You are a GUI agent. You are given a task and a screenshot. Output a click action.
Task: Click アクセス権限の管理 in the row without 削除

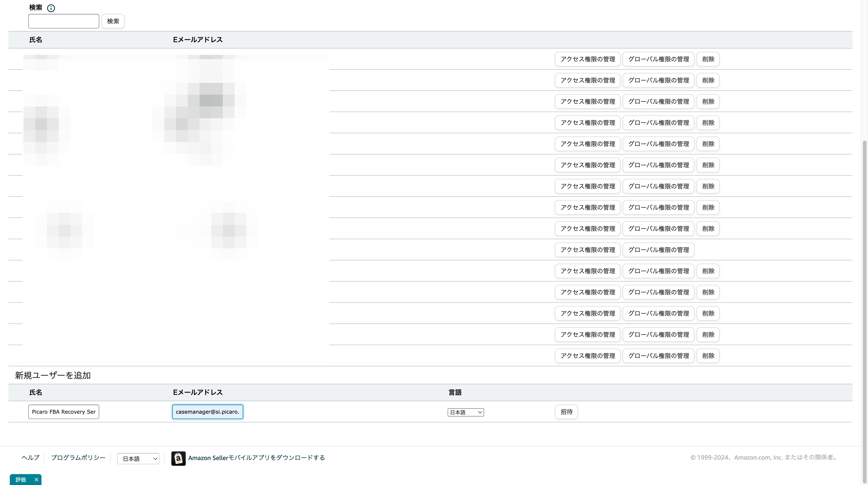(588, 250)
